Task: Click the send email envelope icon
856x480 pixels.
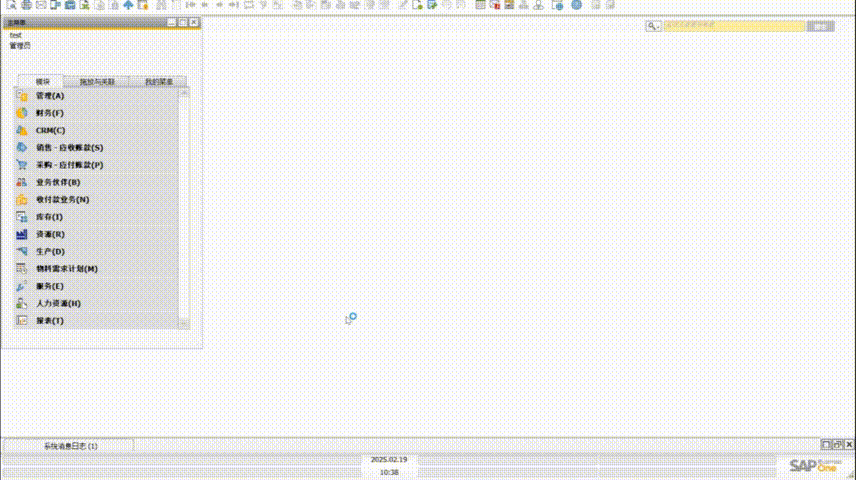Action: [41, 5]
